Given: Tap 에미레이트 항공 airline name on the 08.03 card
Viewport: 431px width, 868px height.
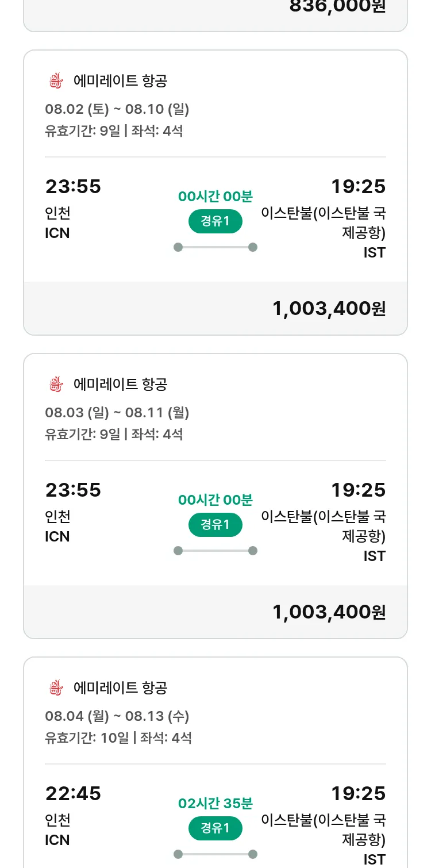Looking at the screenshot, I should pyautogui.click(x=120, y=385).
